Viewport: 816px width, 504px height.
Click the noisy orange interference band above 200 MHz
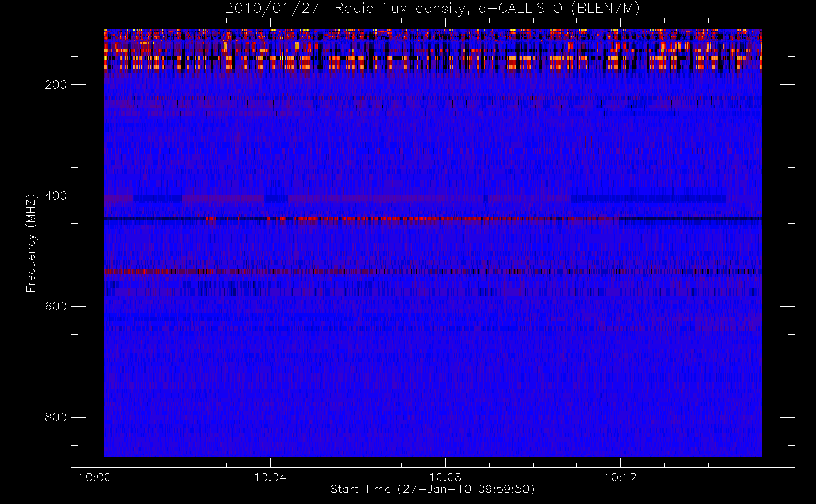pos(433,50)
